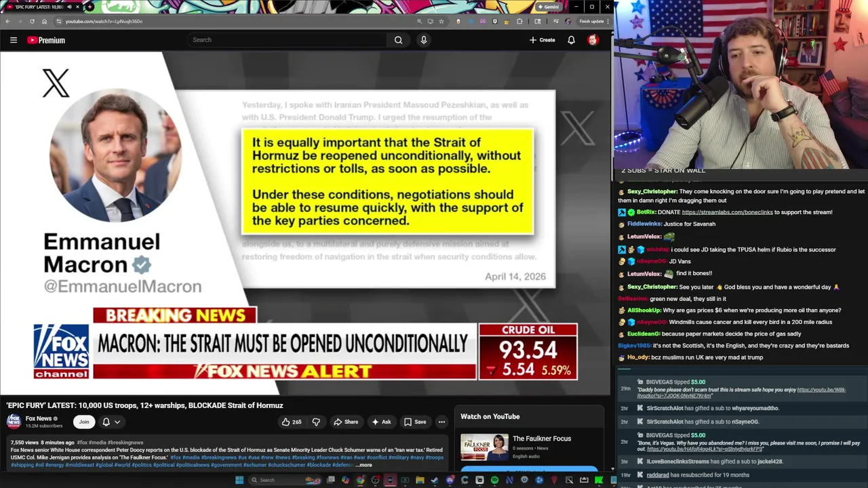The width and height of the screenshot is (868, 488).
Task: Focus the YouTube Search input field
Action: (288, 40)
